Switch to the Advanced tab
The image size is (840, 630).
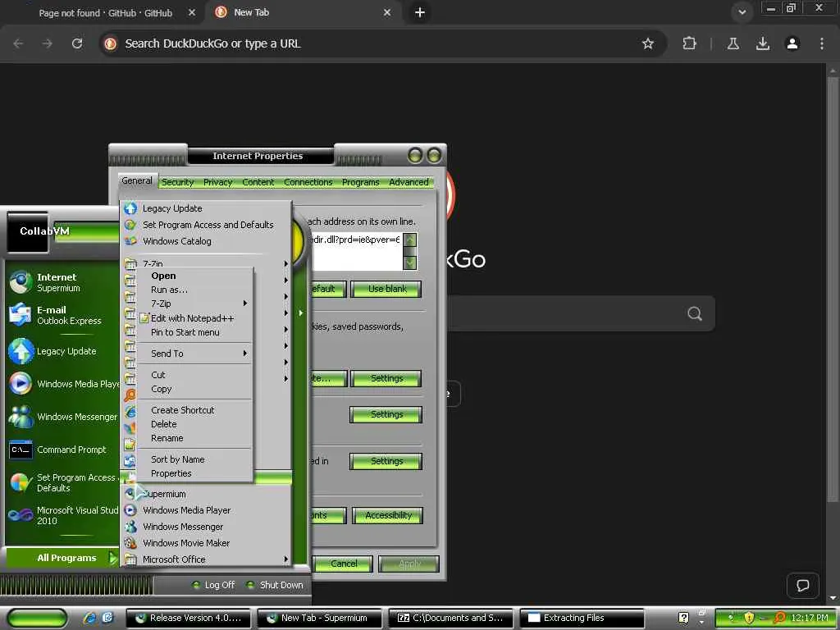point(409,182)
